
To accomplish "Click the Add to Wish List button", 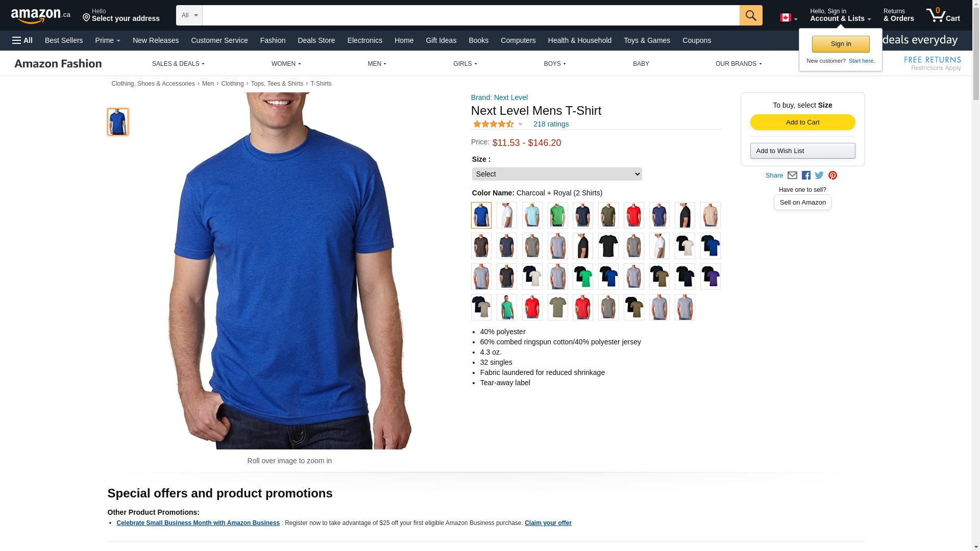I will pos(802,151).
